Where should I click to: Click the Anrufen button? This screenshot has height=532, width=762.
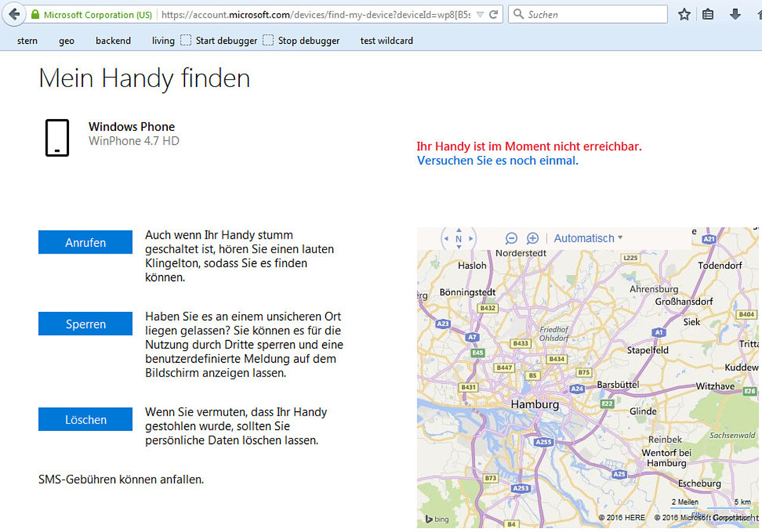86,243
